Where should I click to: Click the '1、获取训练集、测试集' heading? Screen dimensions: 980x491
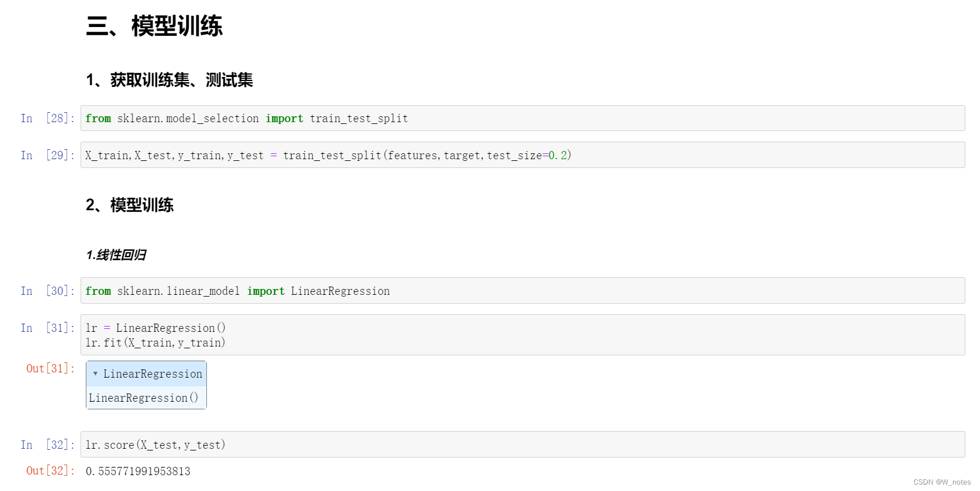click(x=169, y=80)
